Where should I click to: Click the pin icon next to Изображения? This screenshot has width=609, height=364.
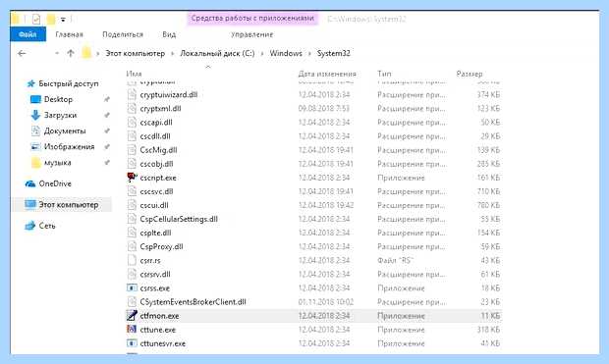click(x=106, y=147)
